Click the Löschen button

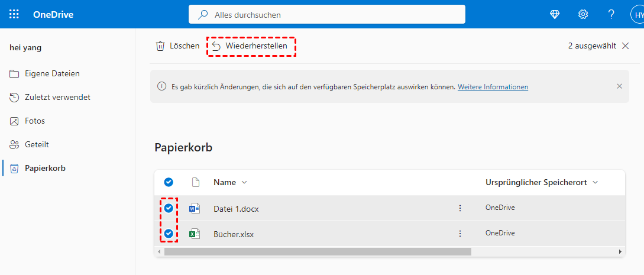pos(177,46)
